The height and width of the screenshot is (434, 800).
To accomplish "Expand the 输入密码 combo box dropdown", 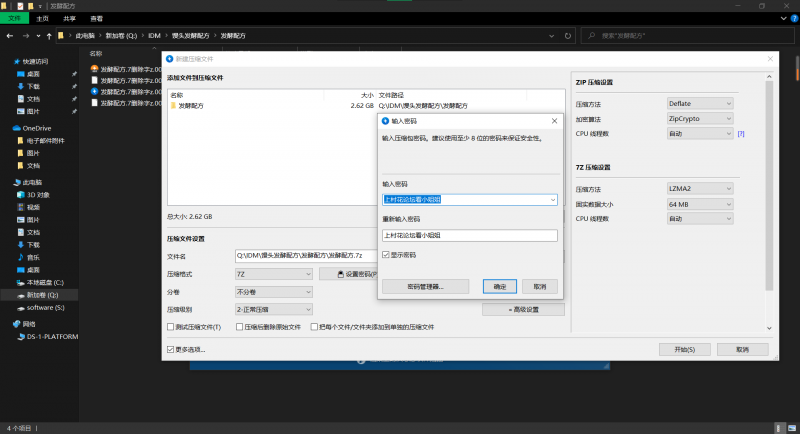I will click(553, 199).
